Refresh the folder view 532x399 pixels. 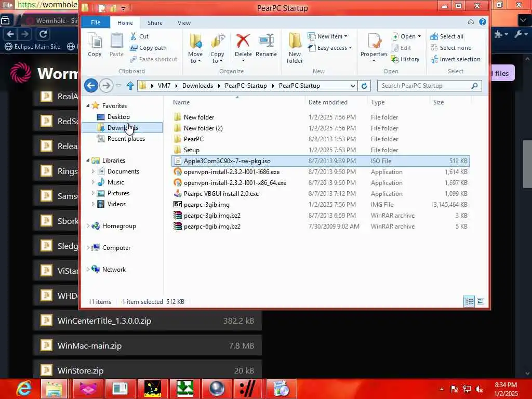(x=364, y=86)
